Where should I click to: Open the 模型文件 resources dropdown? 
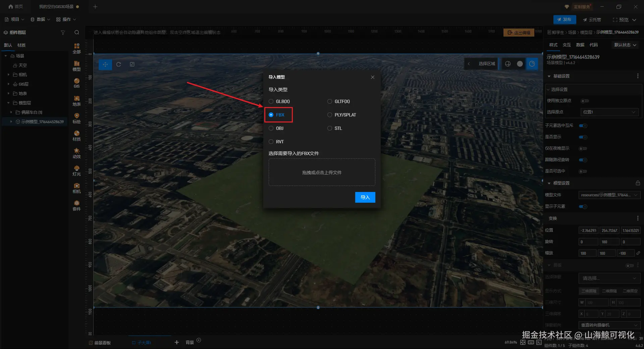pyautogui.click(x=609, y=195)
